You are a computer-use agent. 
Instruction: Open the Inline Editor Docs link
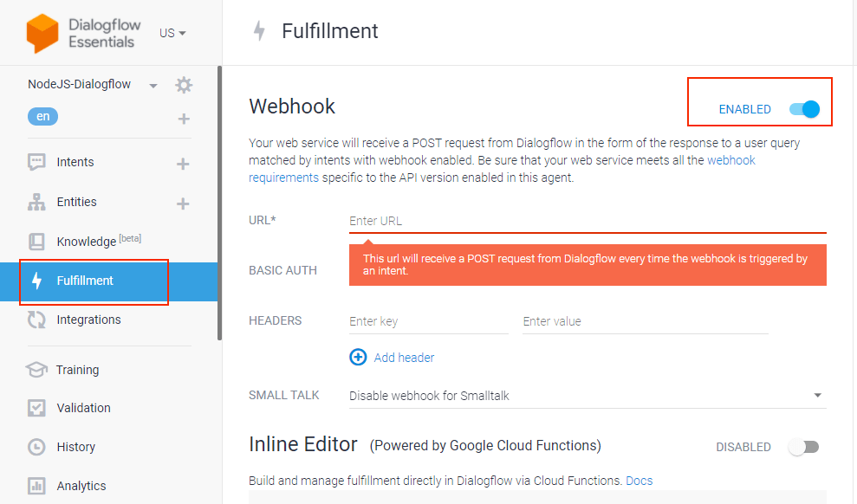pos(639,481)
